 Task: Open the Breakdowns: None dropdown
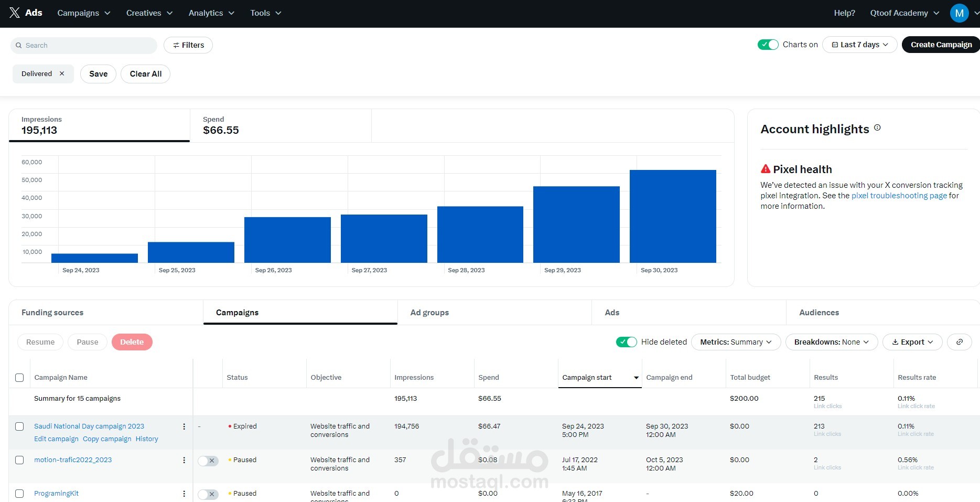(831, 342)
